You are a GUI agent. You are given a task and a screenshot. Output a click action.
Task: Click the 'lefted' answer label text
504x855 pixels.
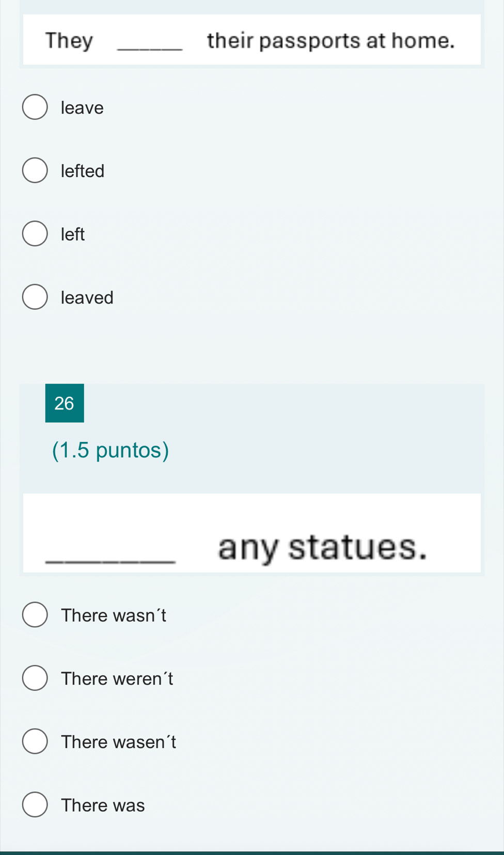(83, 170)
